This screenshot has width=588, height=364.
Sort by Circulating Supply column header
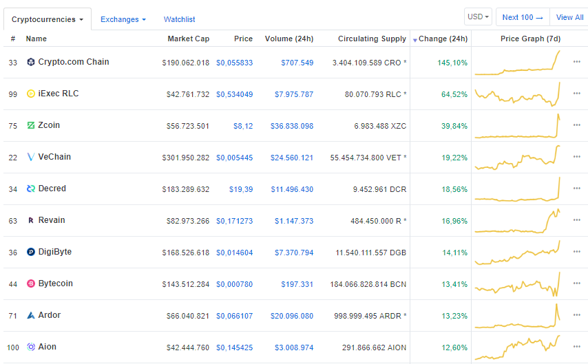click(x=372, y=39)
